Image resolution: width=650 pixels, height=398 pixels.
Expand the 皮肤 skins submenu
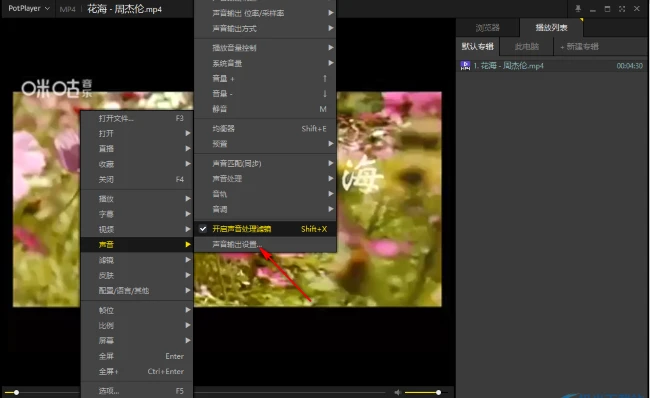(137, 275)
